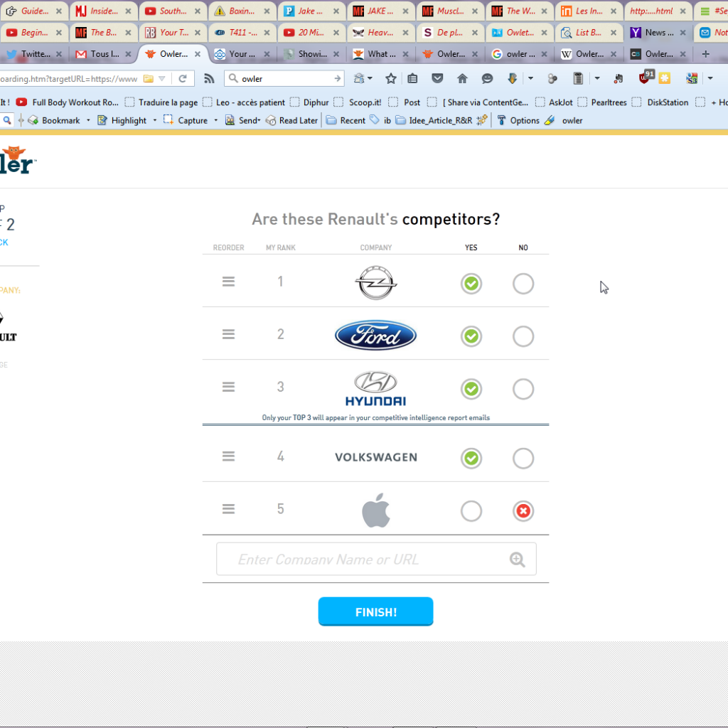Click the Ford logo
Screen dimensions: 728x728
click(375, 336)
